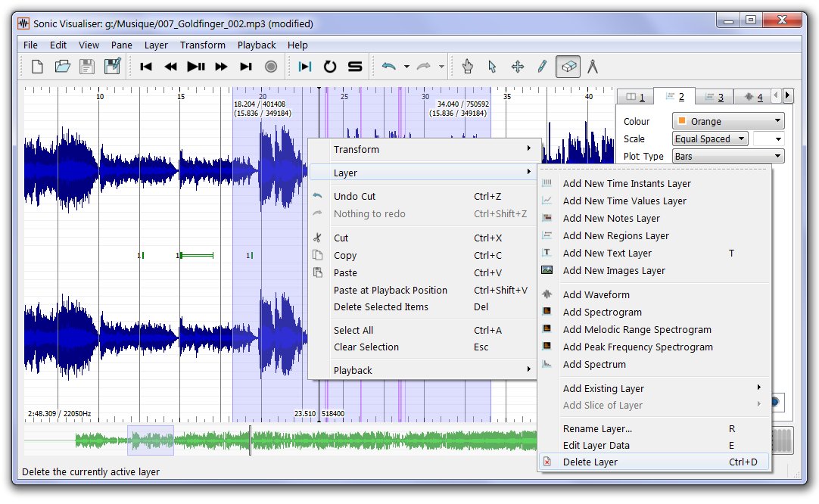Screen dimensions: 819x504
Task: Select the Measure compass tool
Action: pos(593,67)
